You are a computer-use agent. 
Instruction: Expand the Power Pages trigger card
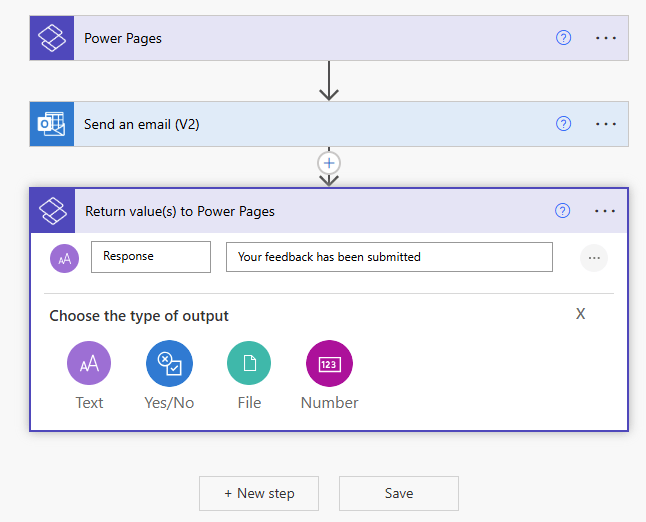[300, 38]
